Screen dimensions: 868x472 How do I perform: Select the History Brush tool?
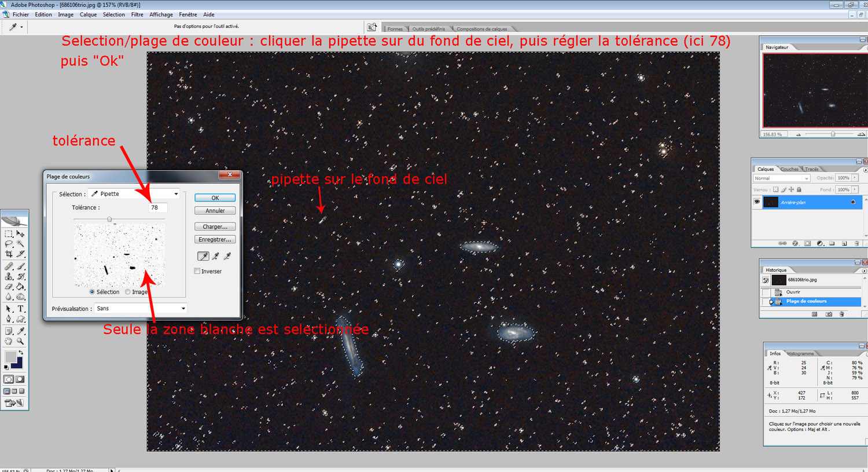click(20, 276)
